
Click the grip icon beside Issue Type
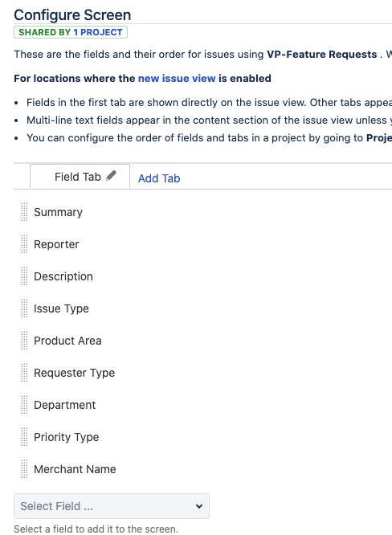24,308
